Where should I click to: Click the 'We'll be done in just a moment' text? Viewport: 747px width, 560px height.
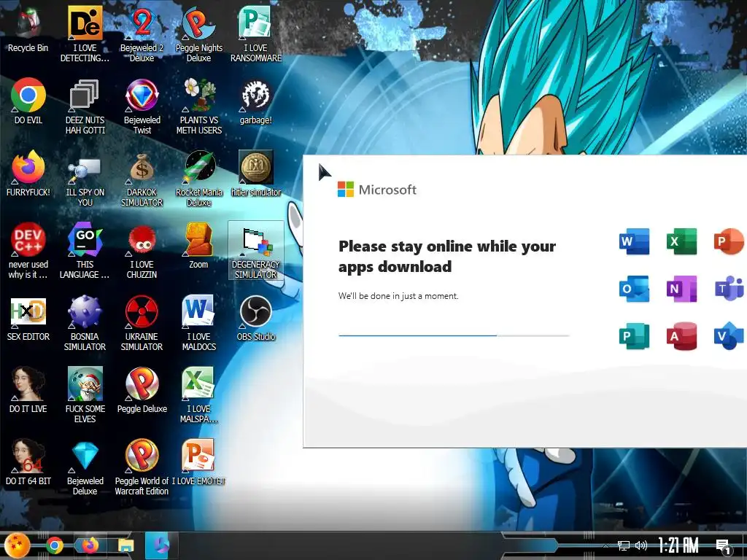pos(398,296)
